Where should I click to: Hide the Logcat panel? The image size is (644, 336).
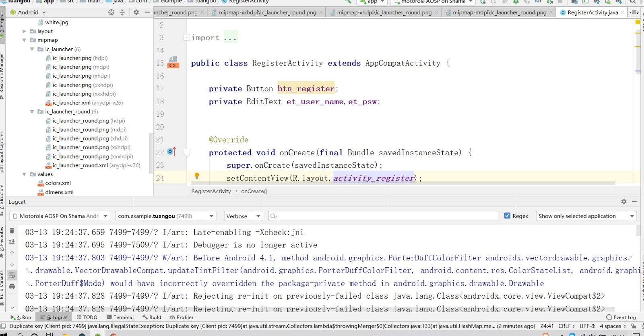(x=635, y=202)
